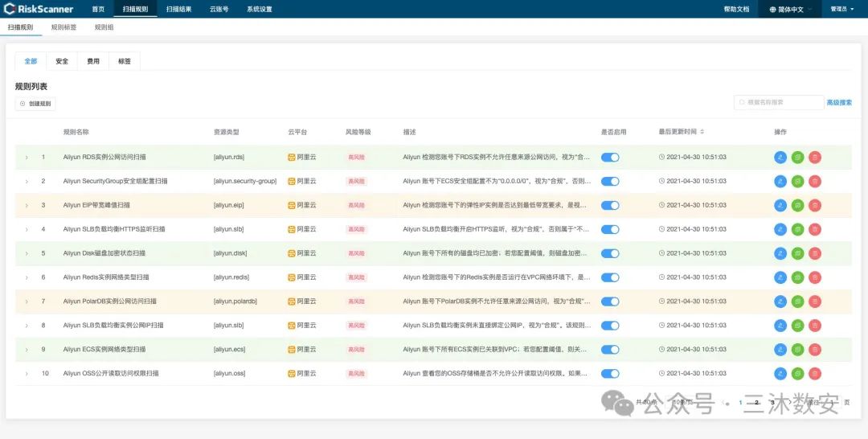Expand row 3 EIP带宽峰值扫描 details

pos(26,205)
